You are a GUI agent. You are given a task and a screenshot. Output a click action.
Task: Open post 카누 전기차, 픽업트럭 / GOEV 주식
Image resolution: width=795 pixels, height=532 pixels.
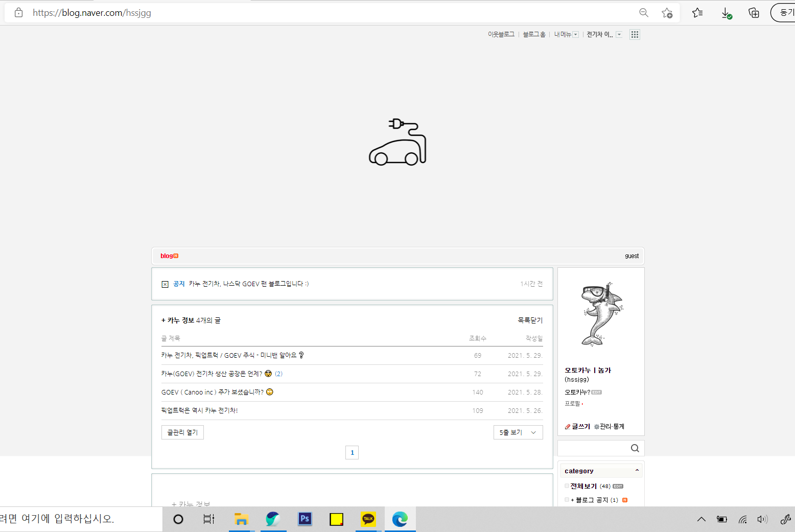pyautogui.click(x=232, y=355)
